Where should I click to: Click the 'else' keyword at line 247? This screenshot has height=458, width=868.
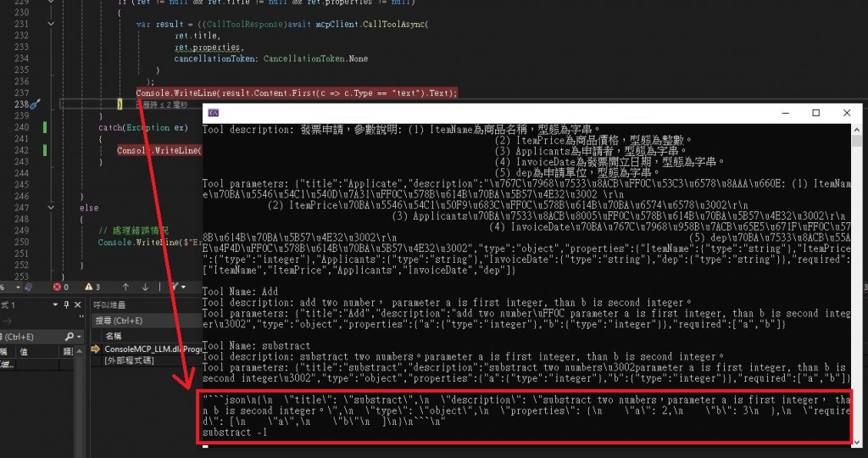tap(88, 208)
